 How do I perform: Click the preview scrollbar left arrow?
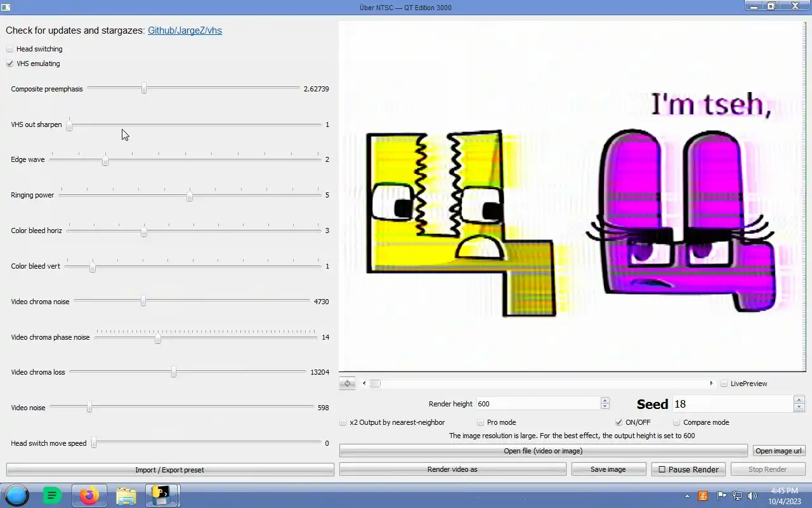[364, 384]
